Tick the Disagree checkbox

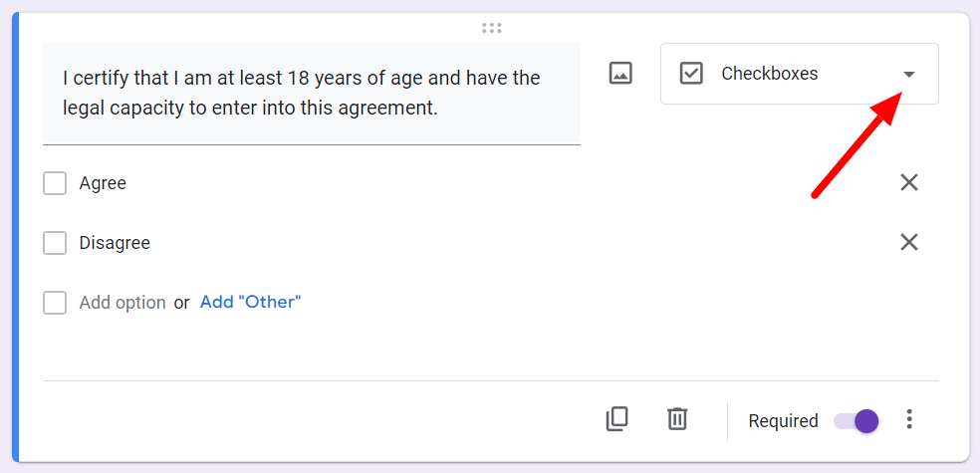tap(55, 242)
